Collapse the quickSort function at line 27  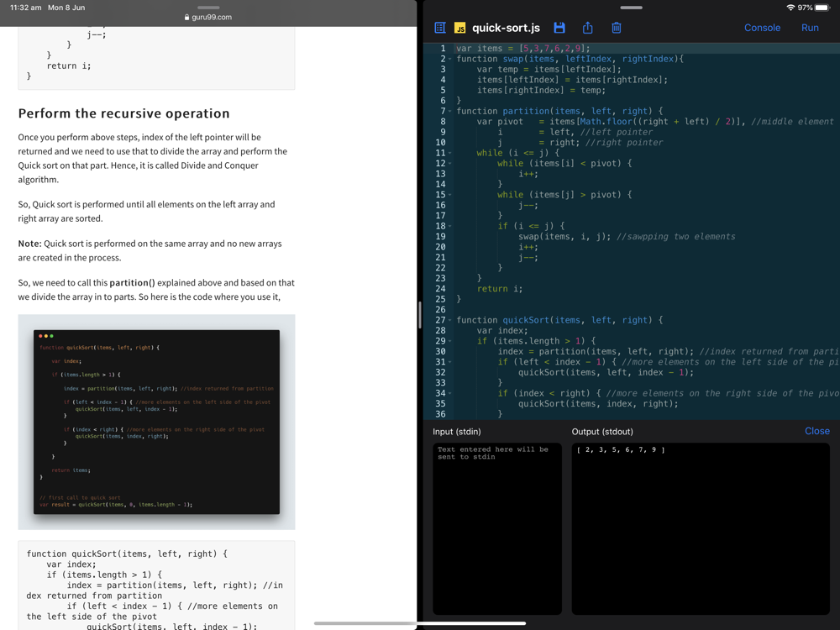450,321
